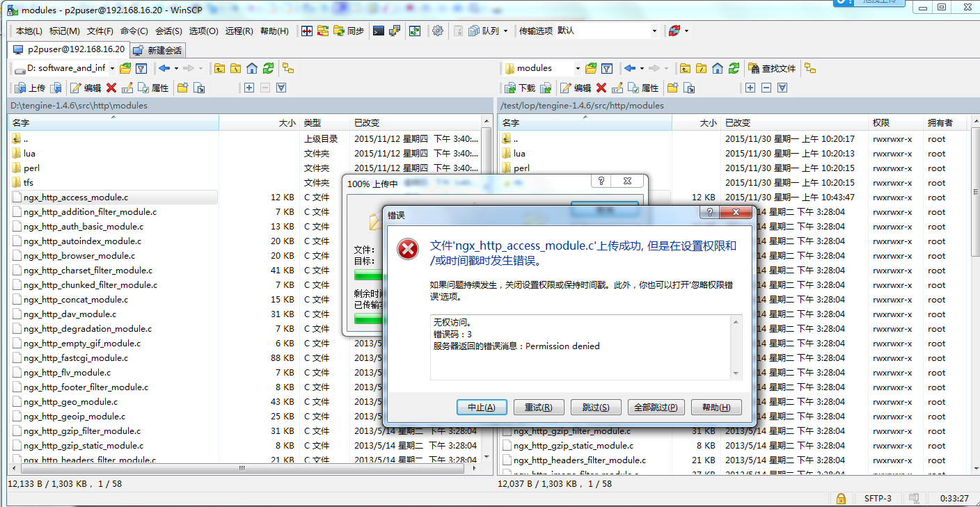This screenshot has width=980, height=507.
Task: Sort remote panel by 拥有者 column header
Action: click(x=945, y=122)
